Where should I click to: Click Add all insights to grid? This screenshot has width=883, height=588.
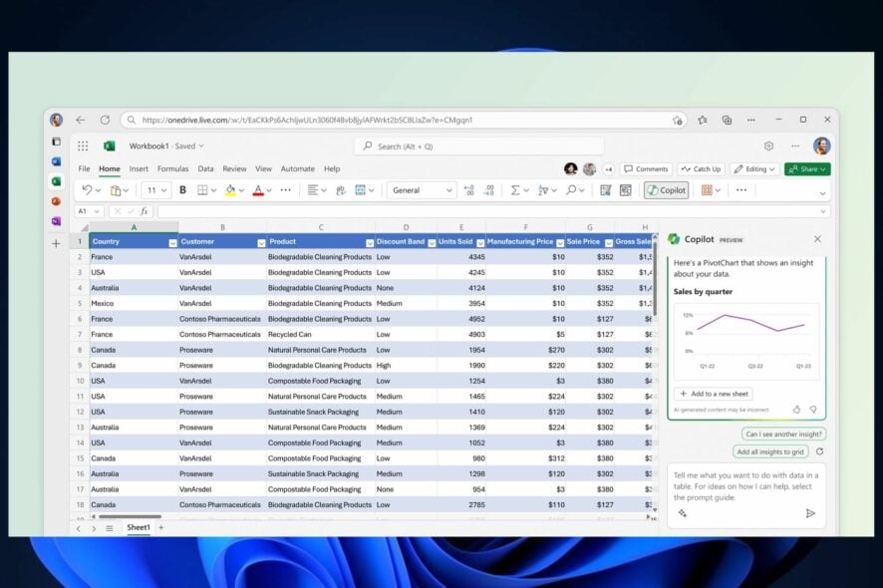coord(770,451)
